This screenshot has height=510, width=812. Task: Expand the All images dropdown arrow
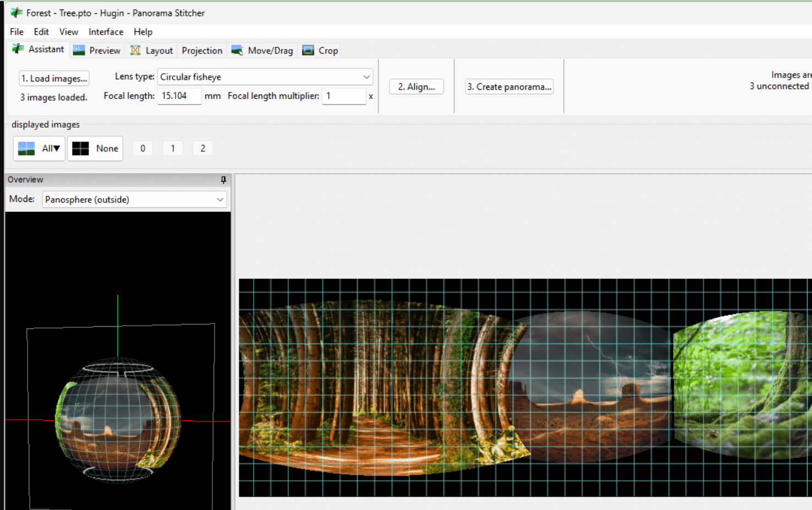pyautogui.click(x=56, y=148)
